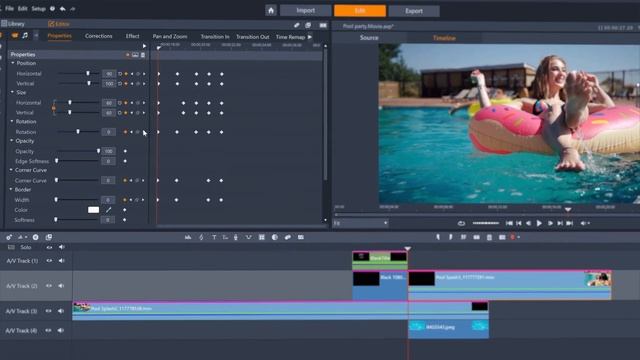Click the microphone voice-over icon
The width and height of the screenshot is (640, 360).
[236, 237]
